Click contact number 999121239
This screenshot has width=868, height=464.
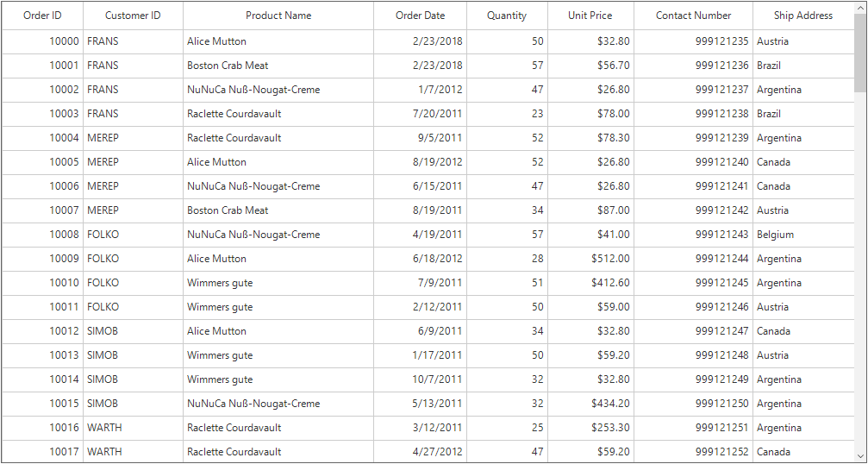pyautogui.click(x=694, y=138)
